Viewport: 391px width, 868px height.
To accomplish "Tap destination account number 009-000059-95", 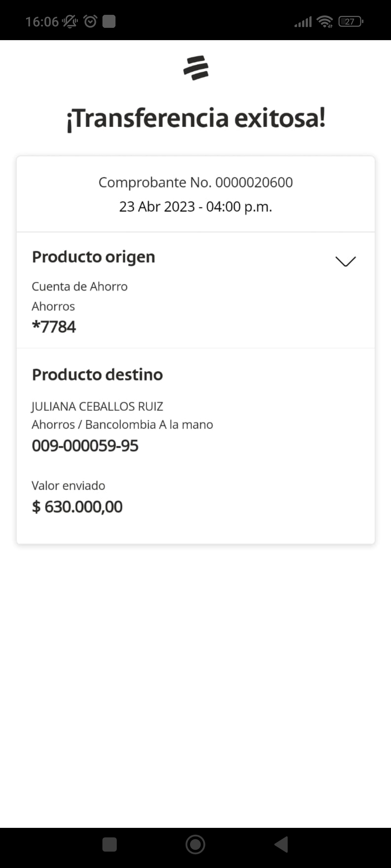I will coord(85,446).
